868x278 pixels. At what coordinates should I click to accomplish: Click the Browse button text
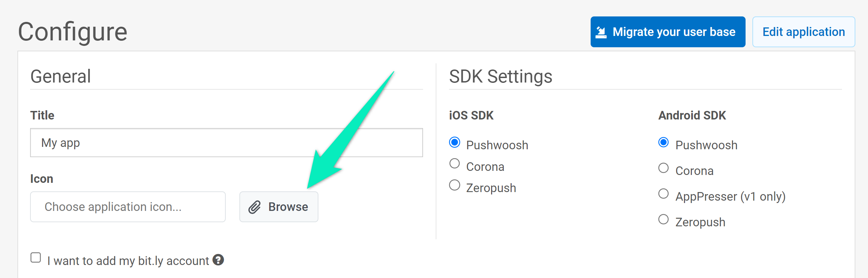coord(288,207)
